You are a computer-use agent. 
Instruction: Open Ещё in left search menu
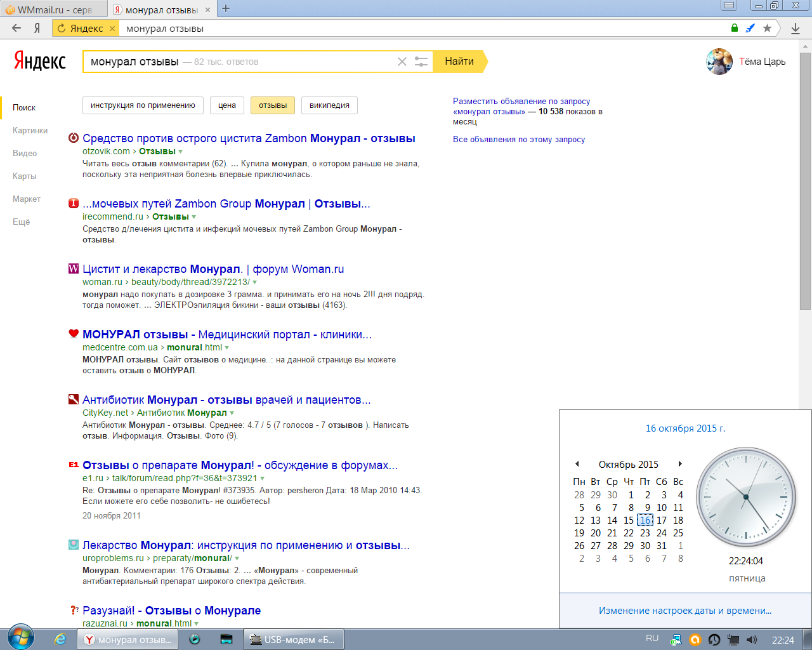(x=22, y=222)
